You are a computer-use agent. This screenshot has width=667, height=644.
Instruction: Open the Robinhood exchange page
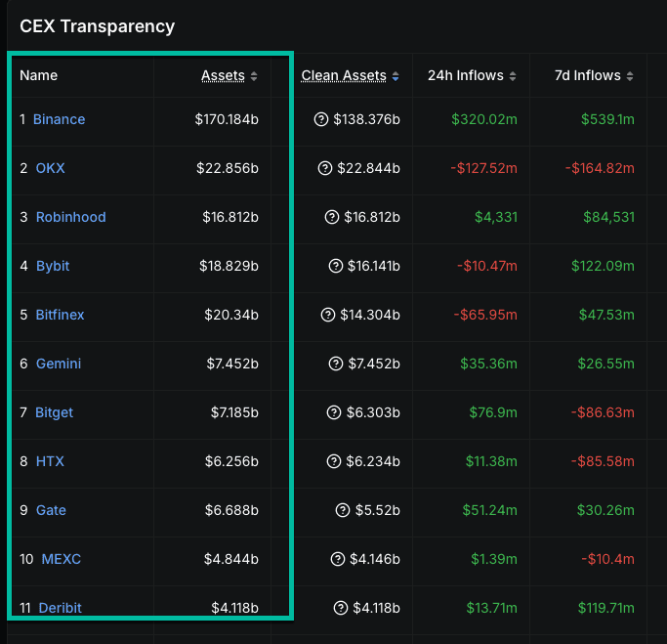tap(70, 217)
